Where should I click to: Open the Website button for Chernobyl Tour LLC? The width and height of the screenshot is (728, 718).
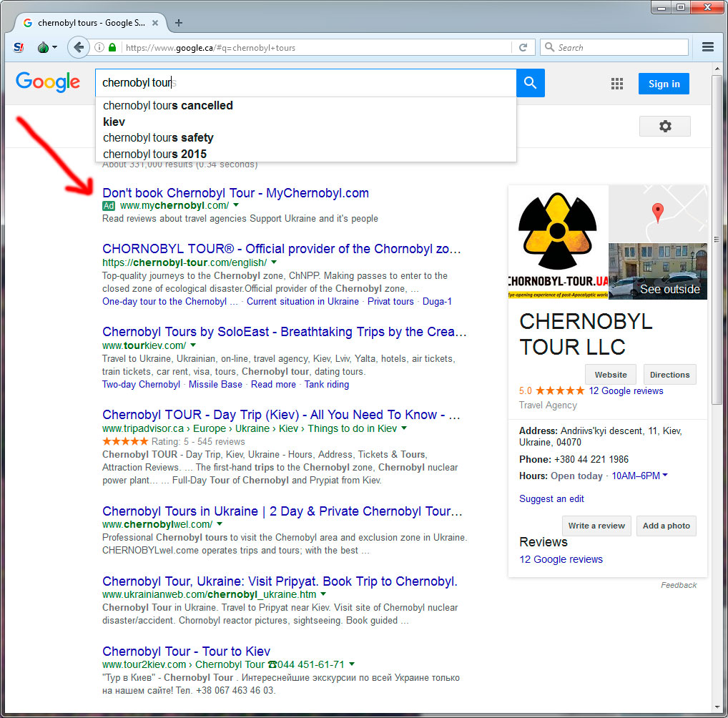[x=611, y=374]
